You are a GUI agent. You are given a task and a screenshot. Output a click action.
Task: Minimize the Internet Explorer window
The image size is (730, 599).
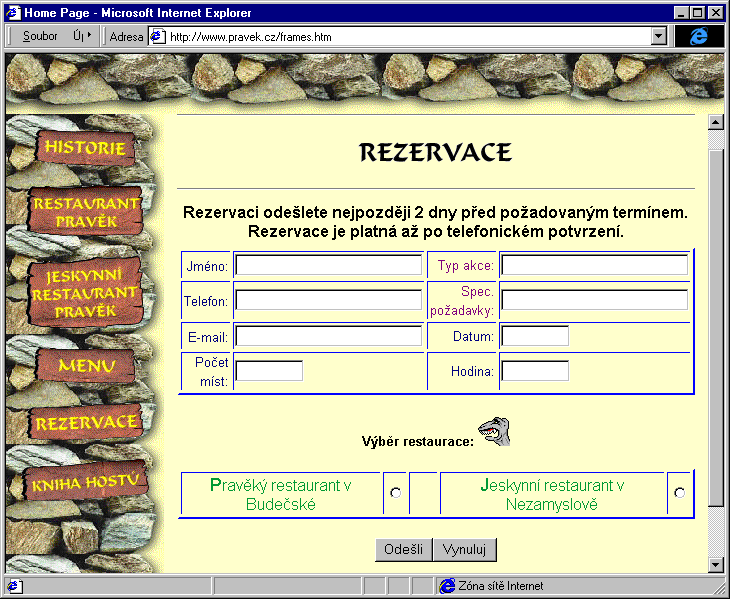pos(682,13)
